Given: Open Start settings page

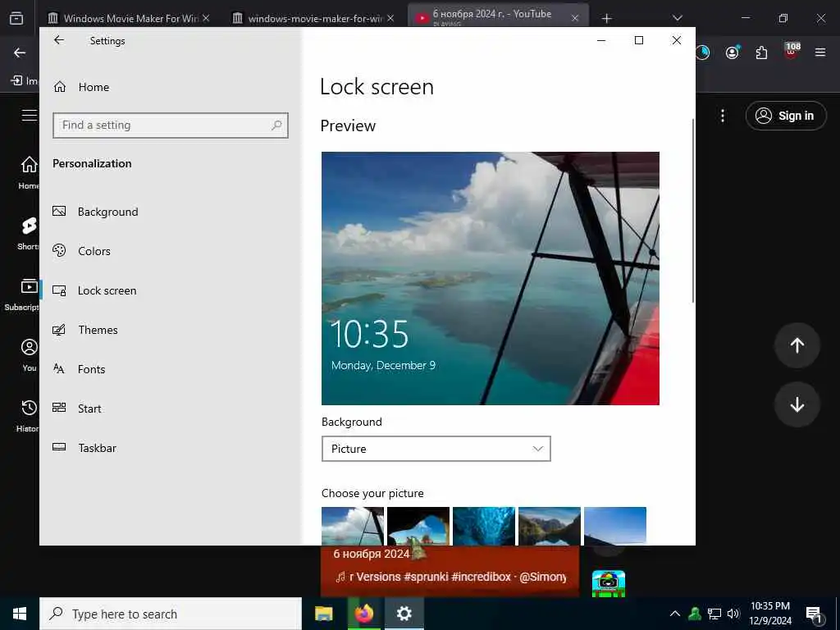Looking at the screenshot, I should click(x=76, y=409).
